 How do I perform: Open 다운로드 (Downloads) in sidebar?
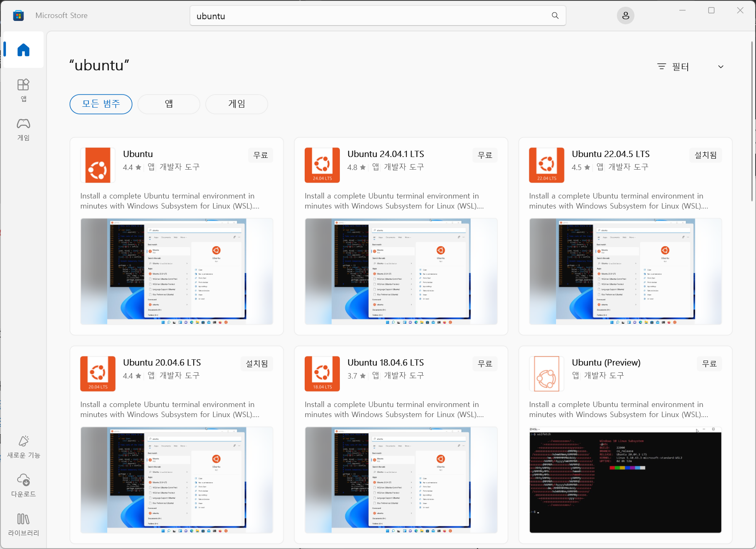click(23, 485)
